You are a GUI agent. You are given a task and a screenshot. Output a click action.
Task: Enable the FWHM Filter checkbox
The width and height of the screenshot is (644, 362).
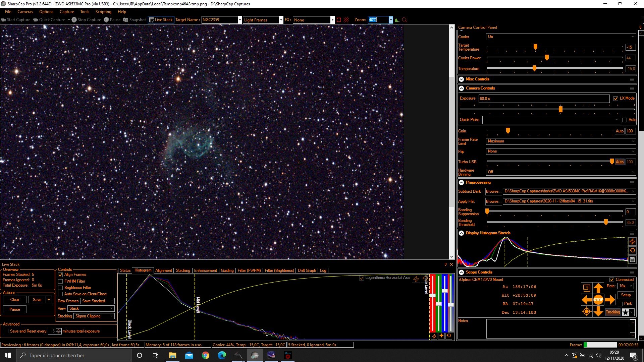[x=60, y=282]
